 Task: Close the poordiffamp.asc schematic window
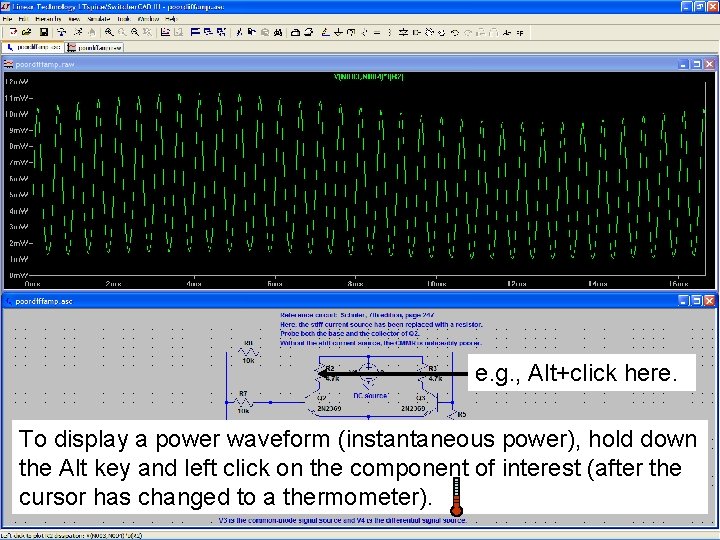pos(709,301)
